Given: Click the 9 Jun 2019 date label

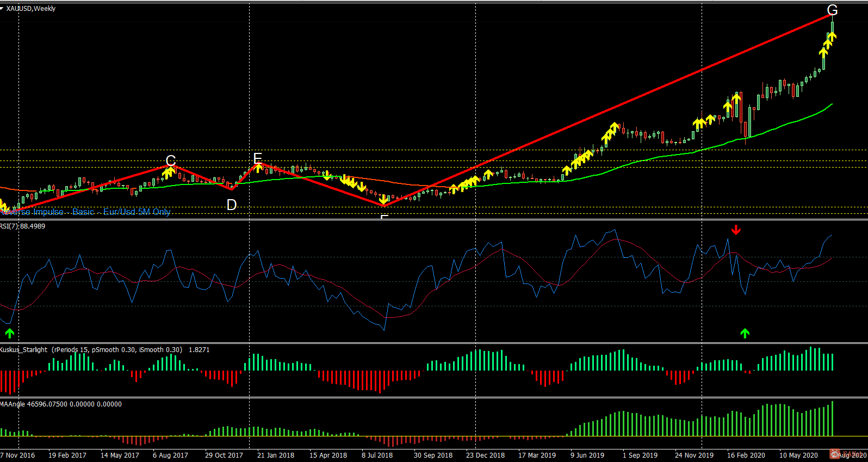Looking at the screenshot, I should click(x=587, y=455).
